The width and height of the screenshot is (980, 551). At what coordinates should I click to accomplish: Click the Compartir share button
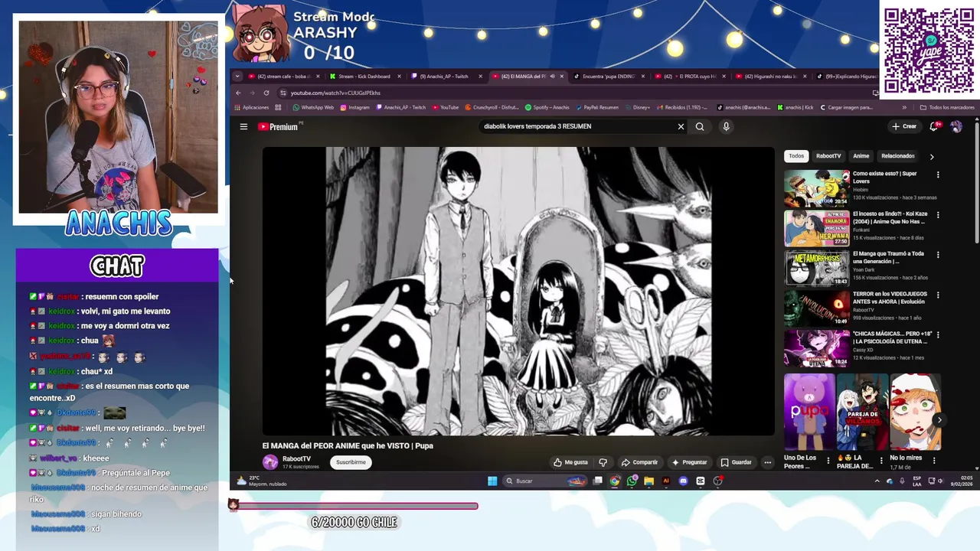[639, 462]
